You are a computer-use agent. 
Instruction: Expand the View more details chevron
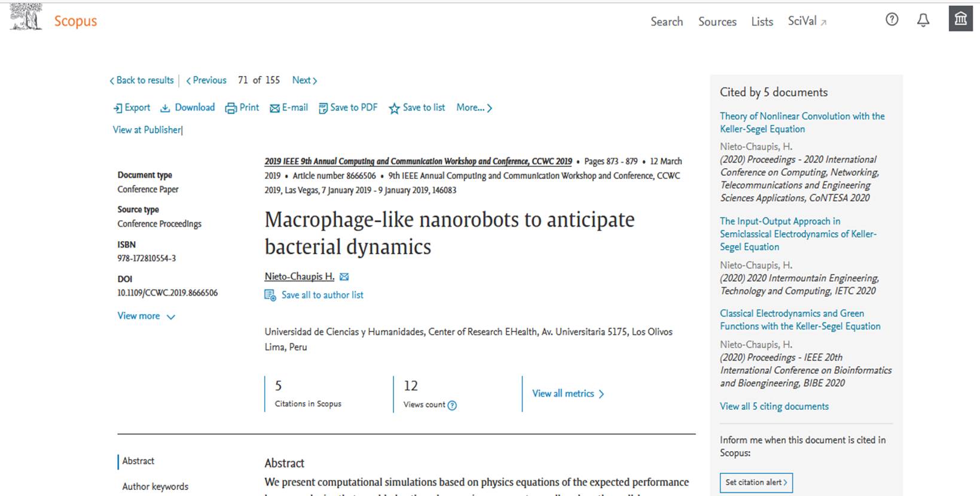[171, 317]
